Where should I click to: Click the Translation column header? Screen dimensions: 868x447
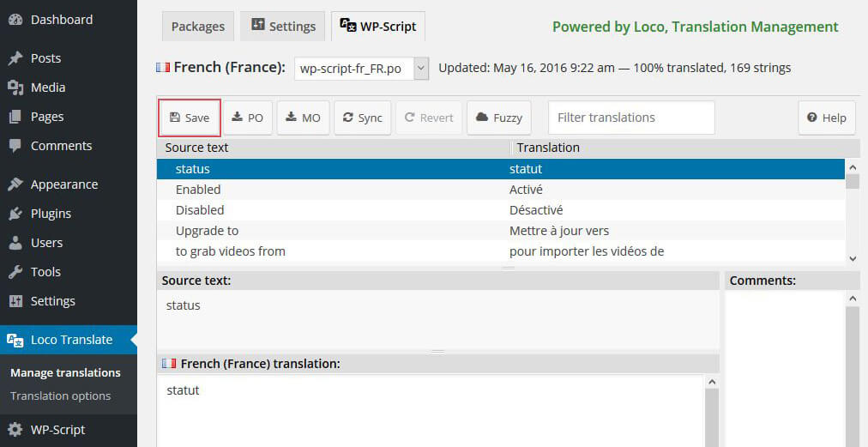(684, 148)
